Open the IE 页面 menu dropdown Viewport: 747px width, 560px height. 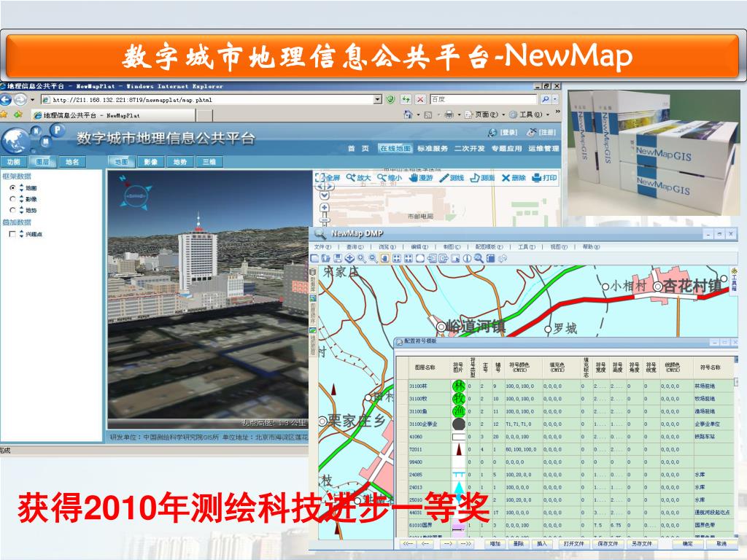[x=485, y=114]
